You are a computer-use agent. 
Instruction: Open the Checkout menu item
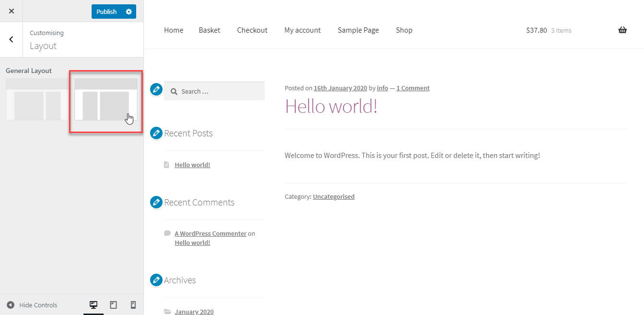[252, 30]
